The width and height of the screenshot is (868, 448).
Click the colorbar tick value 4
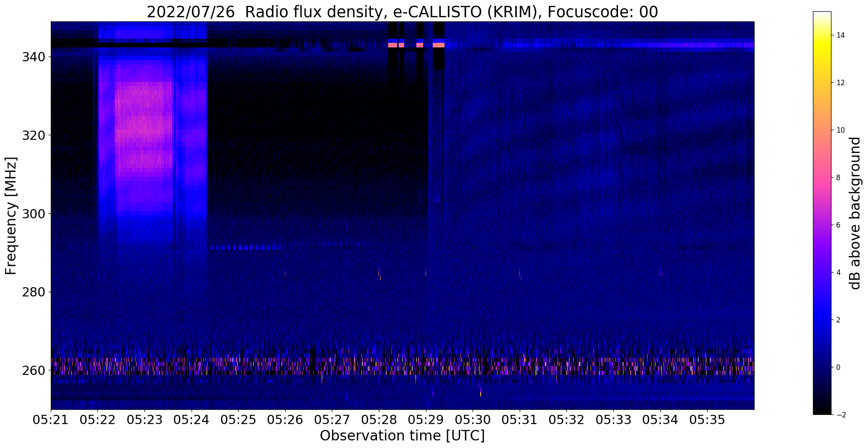click(x=838, y=272)
